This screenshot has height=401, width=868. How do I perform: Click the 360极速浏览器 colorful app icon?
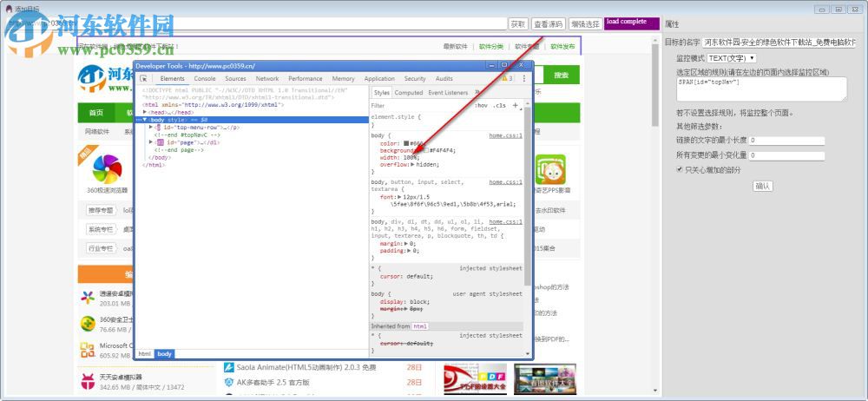[107, 169]
